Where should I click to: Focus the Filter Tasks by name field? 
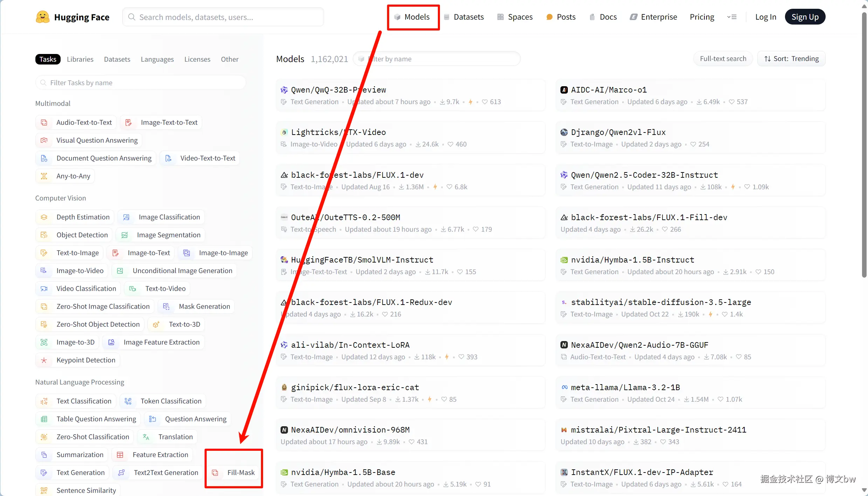click(140, 83)
